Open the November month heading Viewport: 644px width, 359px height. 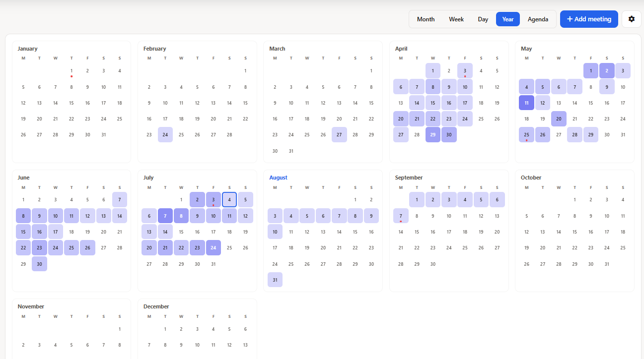click(x=31, y=306)
